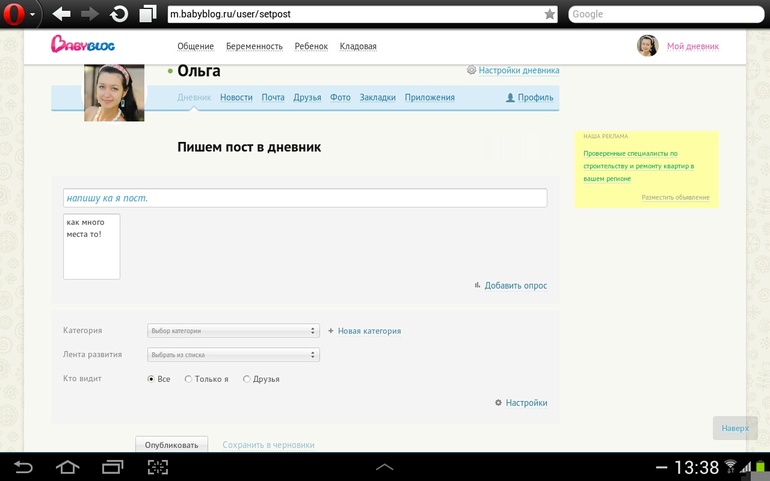The width and height of the screenshot is (770, 481).
Task: Reload the current page
Action: pos(119,14)
